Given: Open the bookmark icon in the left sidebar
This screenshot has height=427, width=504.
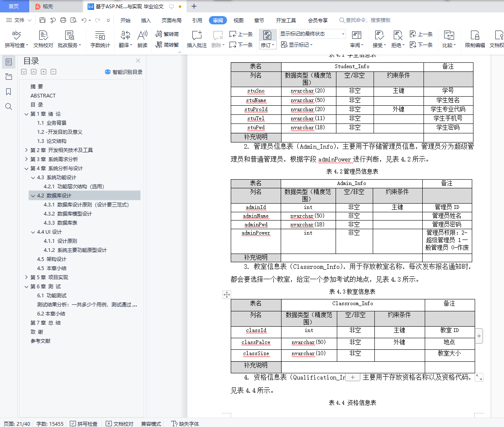Looking at the screenshot, I should pos(9,92).
